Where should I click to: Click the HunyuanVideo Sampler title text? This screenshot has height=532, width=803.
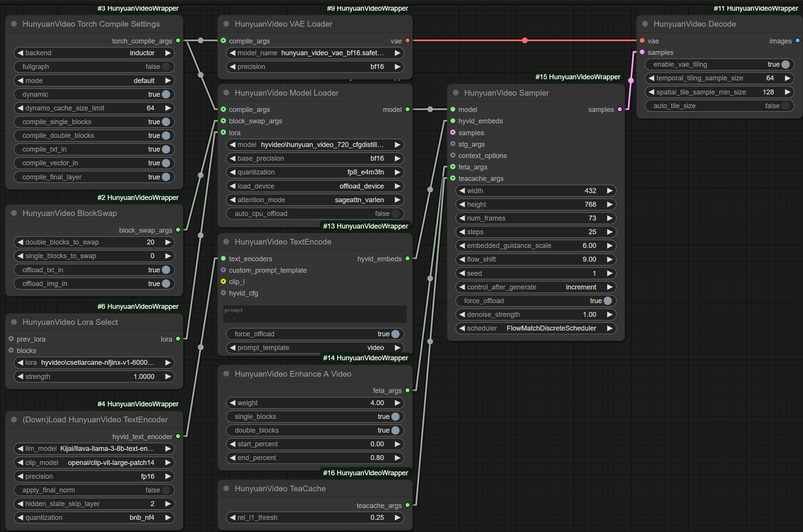(x=506, y=93)
